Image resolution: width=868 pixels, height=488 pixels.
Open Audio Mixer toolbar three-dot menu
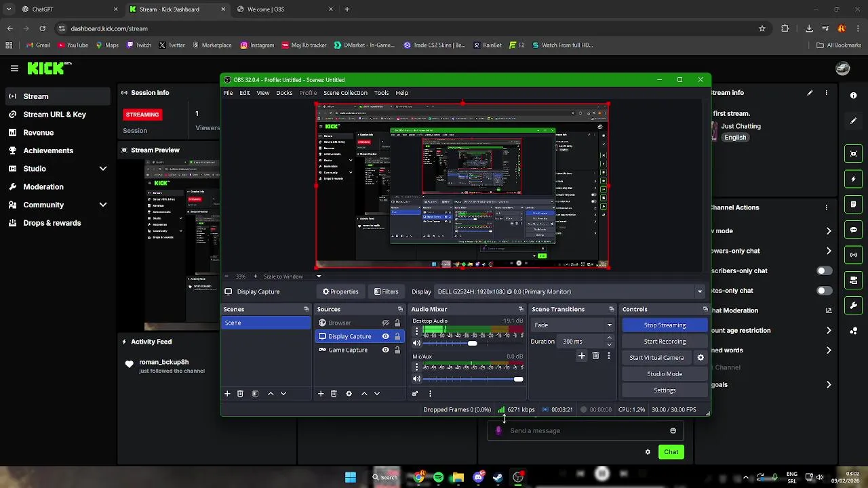[x=430, y=394]
